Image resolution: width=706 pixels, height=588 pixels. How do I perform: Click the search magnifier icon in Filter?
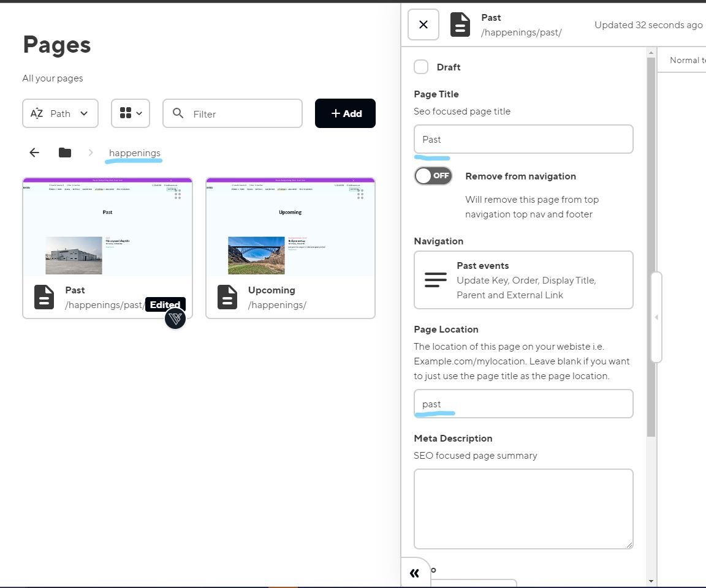click(x=178, y=113)
